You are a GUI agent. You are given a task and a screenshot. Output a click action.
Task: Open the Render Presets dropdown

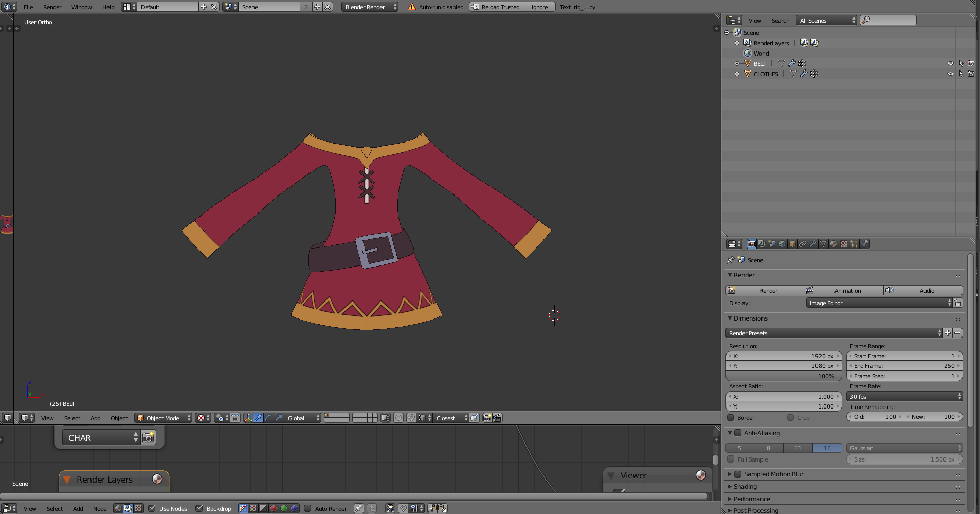(x=834, y=333)
